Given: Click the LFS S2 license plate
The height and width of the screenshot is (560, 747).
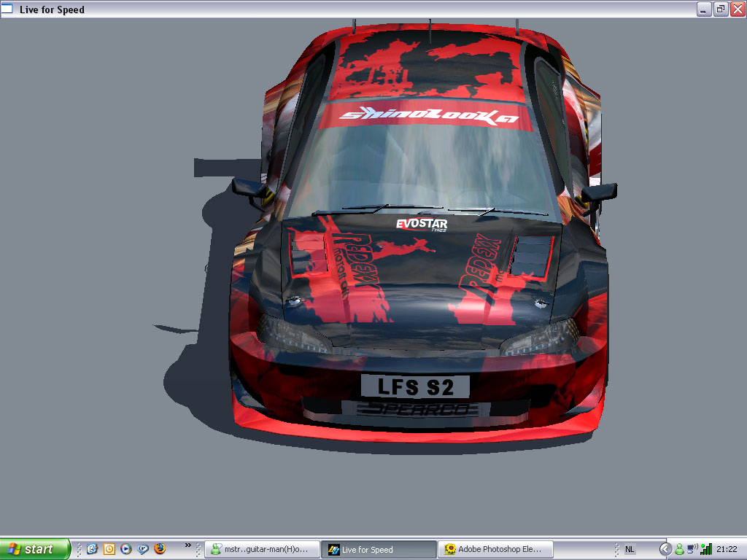Looking at the screenshot, I should click(x=415, y=386).
